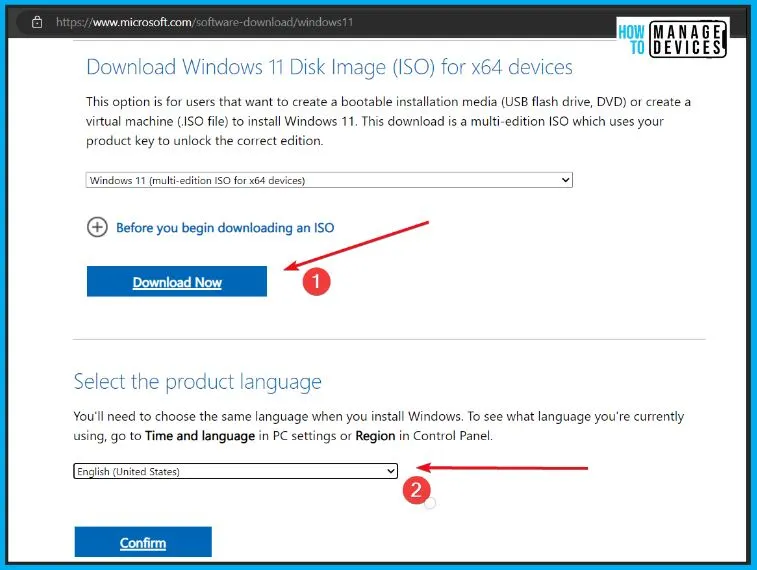Click Download Windows 11 Disk Image heading

[329, 67]
